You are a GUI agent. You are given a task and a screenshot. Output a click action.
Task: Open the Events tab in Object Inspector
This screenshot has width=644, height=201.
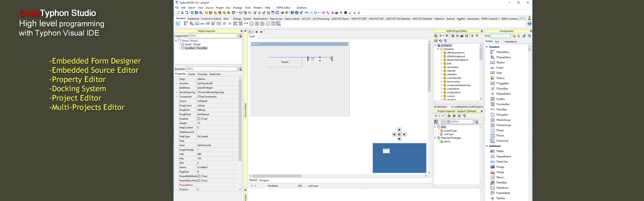[x=192, y=74]
